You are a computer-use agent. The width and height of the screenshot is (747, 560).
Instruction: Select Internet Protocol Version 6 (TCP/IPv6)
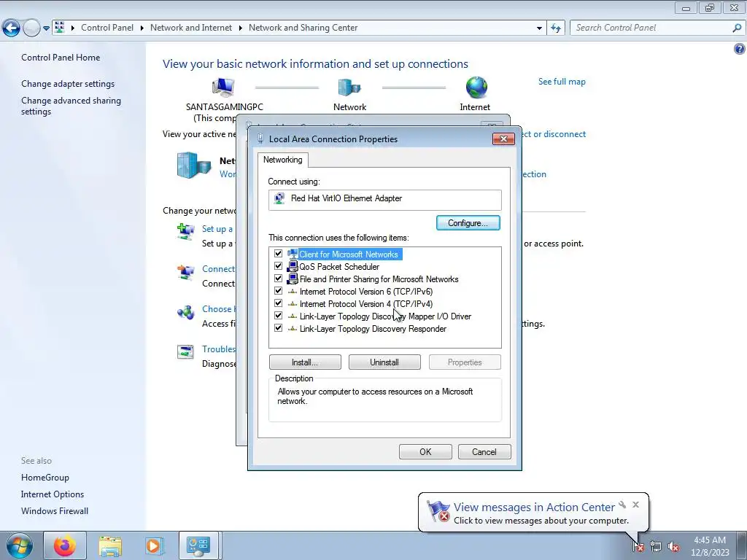coord(366,292)
